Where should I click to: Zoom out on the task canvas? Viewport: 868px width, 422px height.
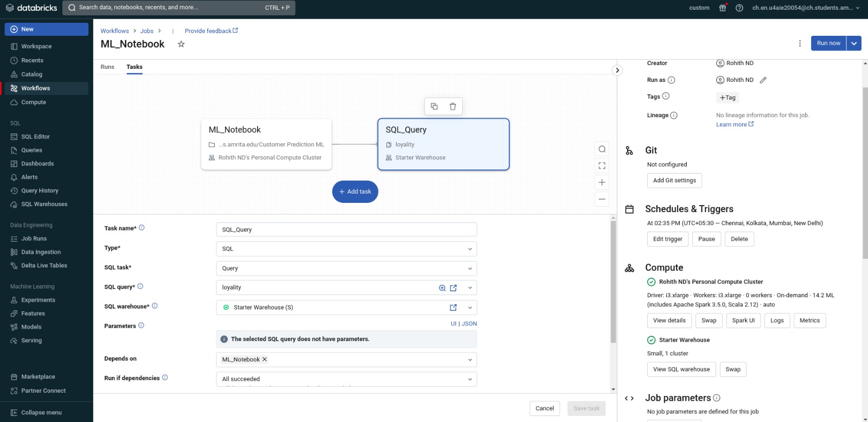click(602, 199)
